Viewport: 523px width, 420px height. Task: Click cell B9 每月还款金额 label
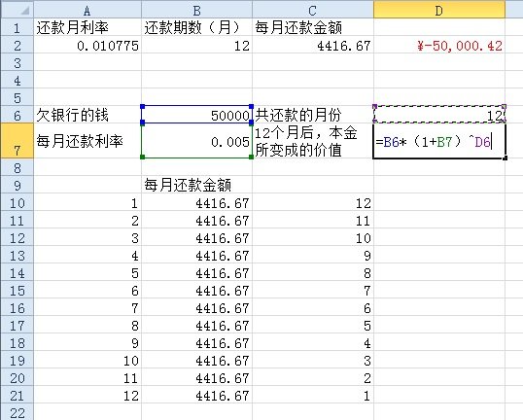[196, 185]
